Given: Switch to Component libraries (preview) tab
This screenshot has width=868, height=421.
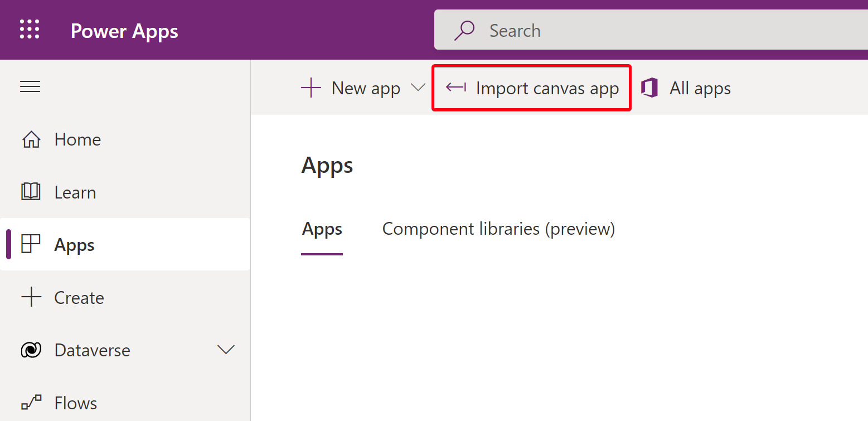Looking at the screenshot, I should [498, 229].
